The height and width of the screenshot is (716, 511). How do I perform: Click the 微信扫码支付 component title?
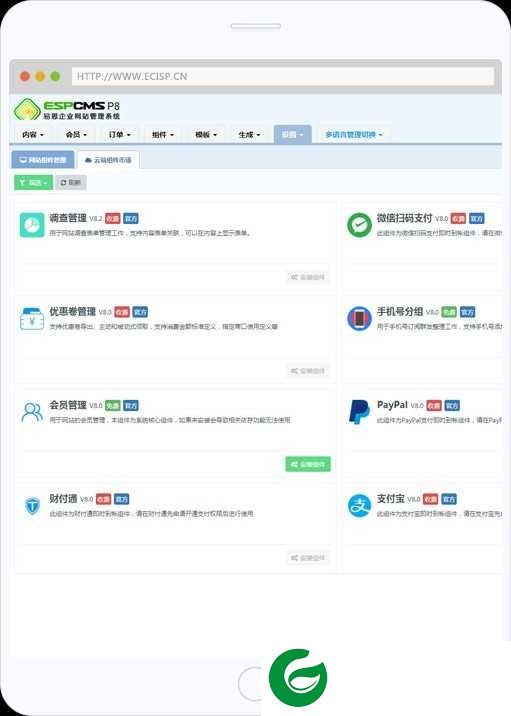coord(404,218)
